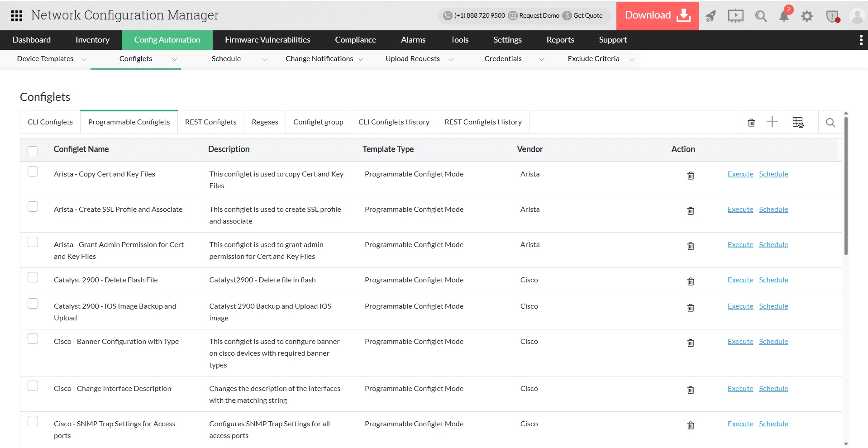Open the notifications bell icon
868x448 pixels.
coord(784,16)
